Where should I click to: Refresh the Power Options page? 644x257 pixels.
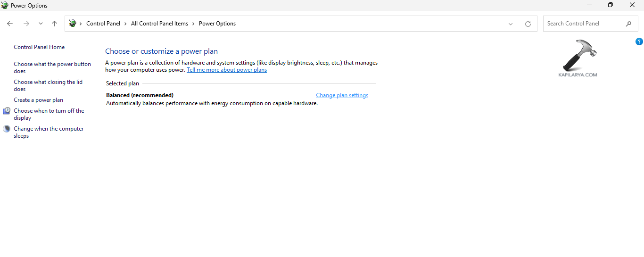point(528,24)
